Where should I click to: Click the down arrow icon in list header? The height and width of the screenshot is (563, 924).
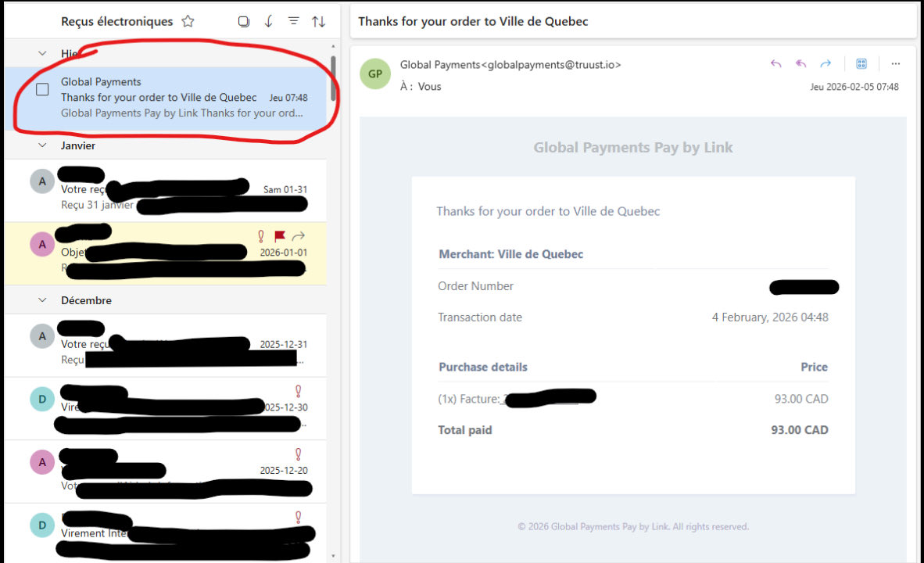269,22
